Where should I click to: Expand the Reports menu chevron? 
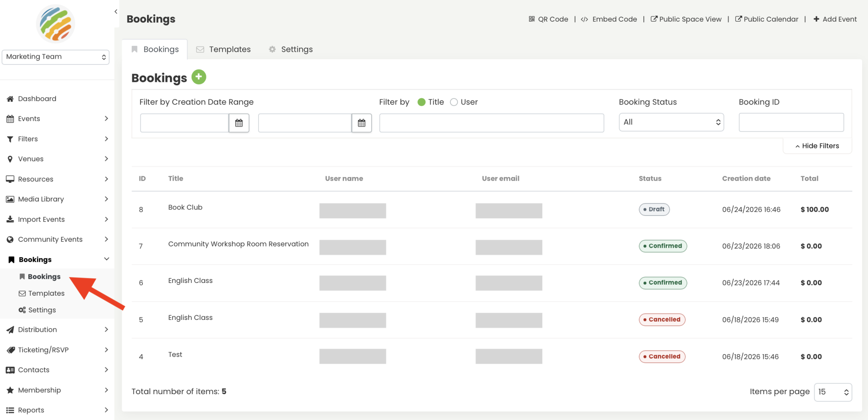106,410
